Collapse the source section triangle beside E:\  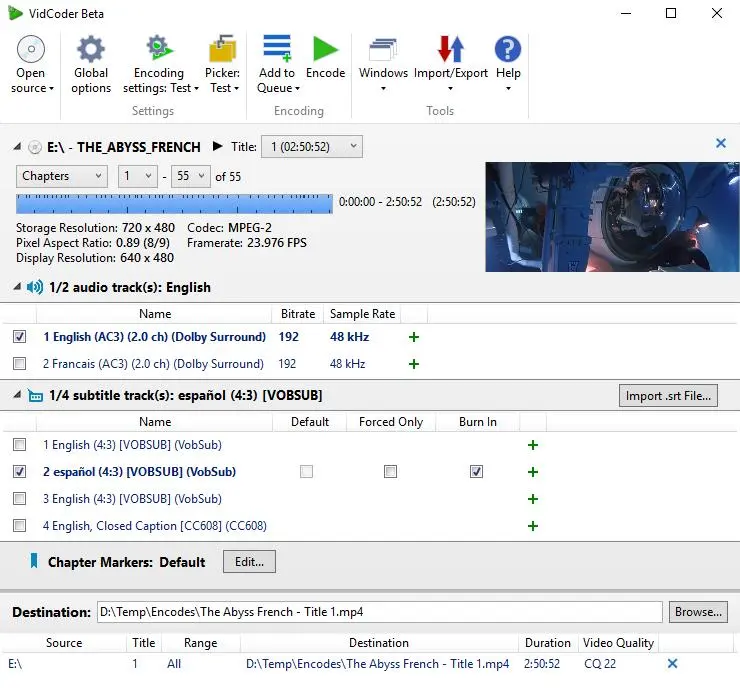(17, 146)
